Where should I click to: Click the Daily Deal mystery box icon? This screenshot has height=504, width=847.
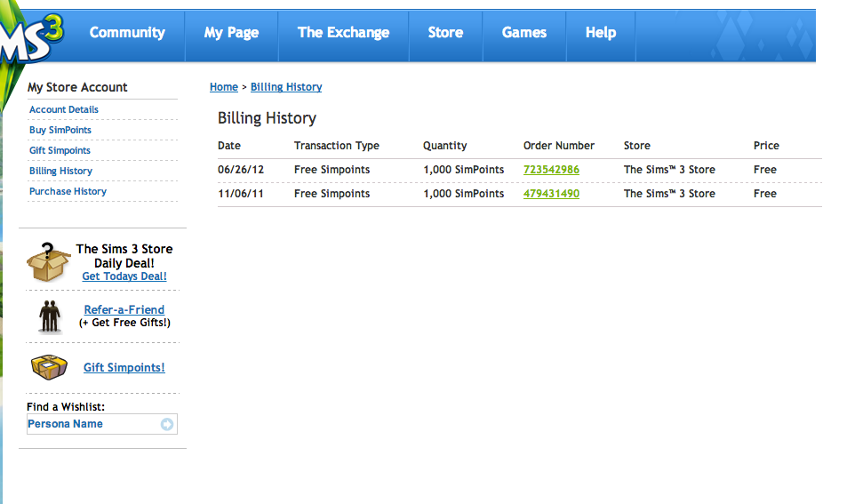(x=48, y=262)
